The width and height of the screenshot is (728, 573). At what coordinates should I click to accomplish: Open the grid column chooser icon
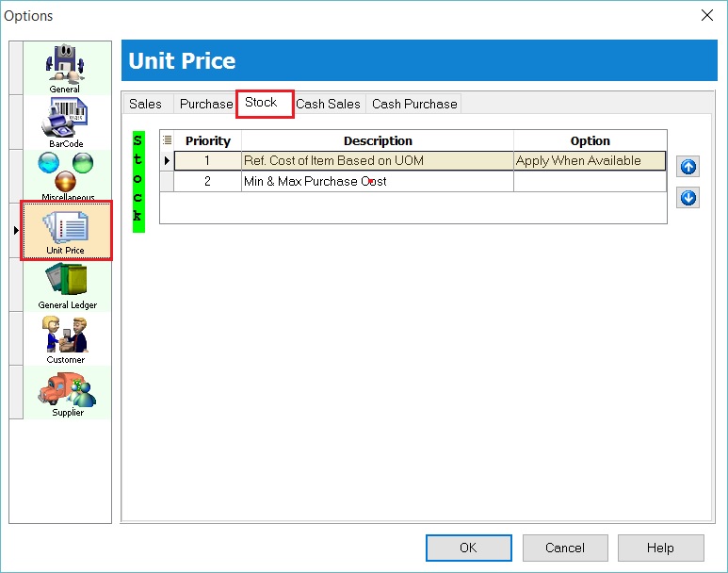168,140
